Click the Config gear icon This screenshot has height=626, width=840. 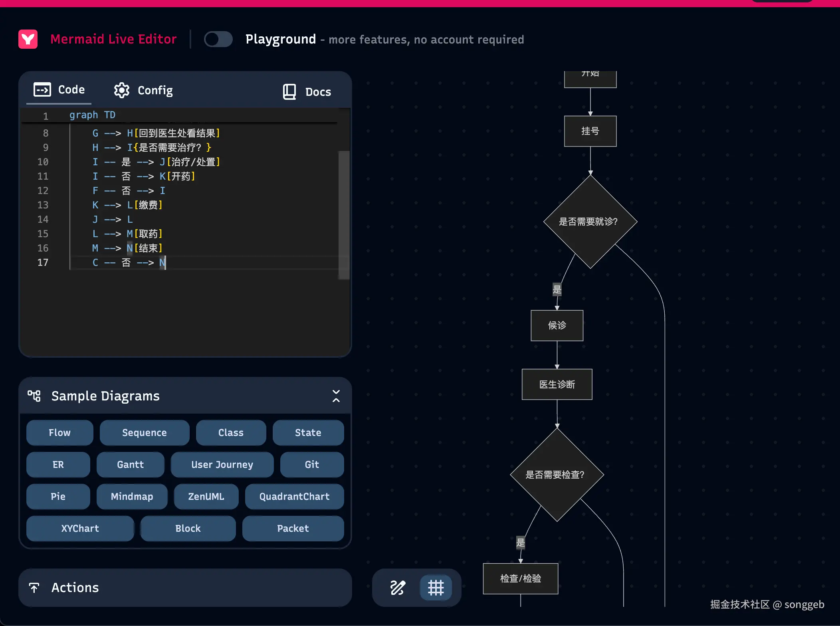[122, 91]
